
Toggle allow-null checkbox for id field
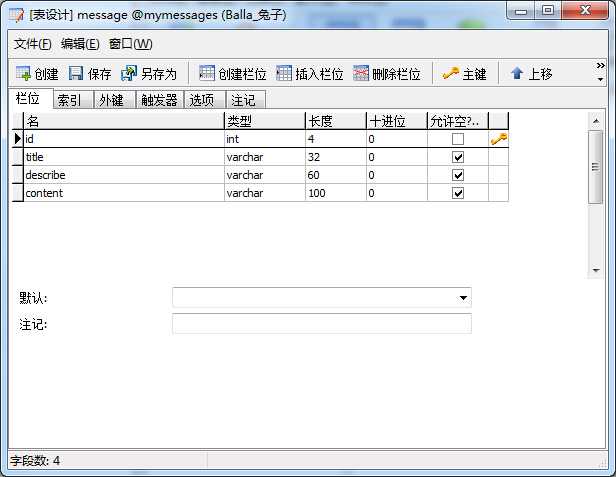458,139
